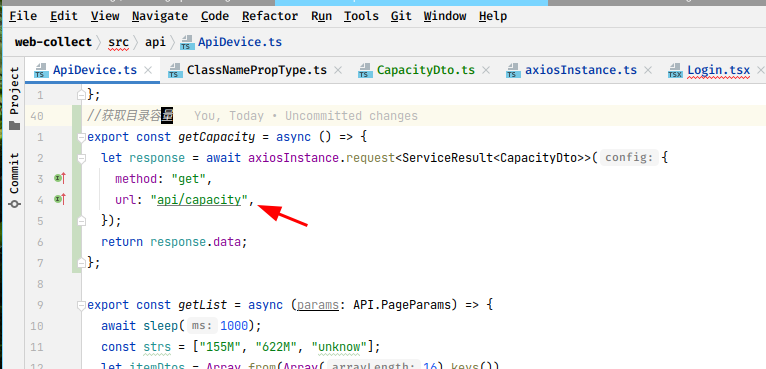Image resolution: width=766 pixels, height=369 pixels.
Task: Click the "unknow" string literal
Action: pos(340,347)
